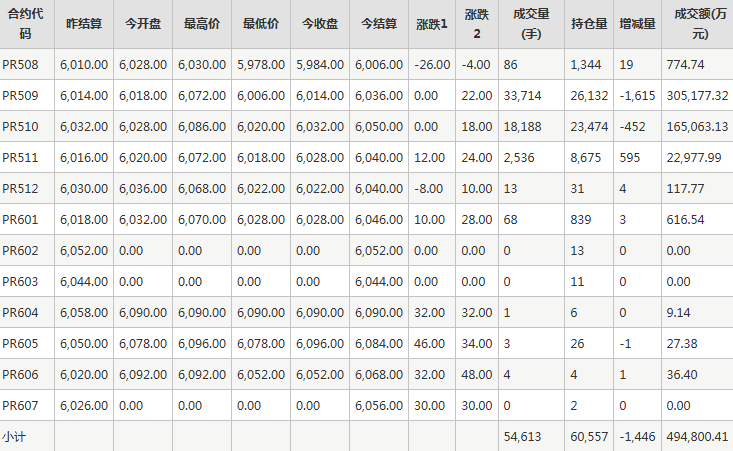
Task: Click subtotal open interest 60,557
Action: click(589, 437)
